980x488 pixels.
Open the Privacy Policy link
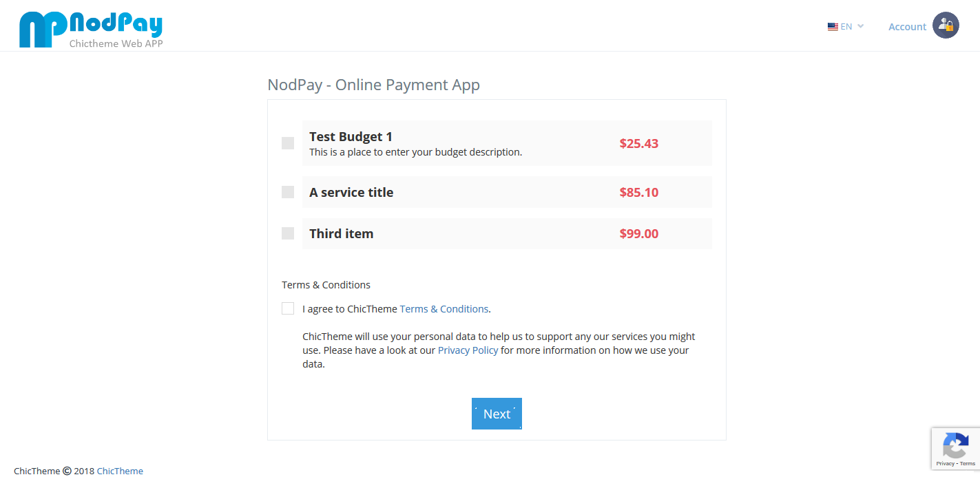pyautogui.click(x=468, y=350)
